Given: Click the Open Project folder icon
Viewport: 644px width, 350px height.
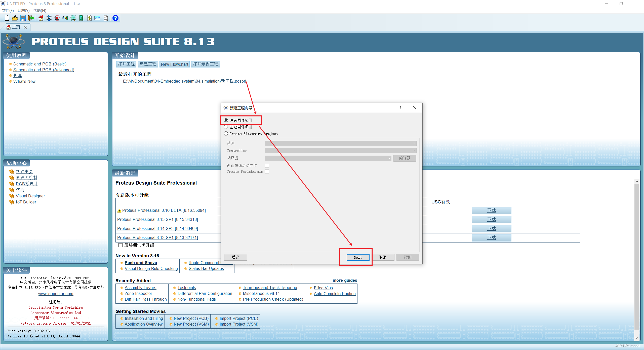Looking at the screenshot, I should tap(15, 18).
